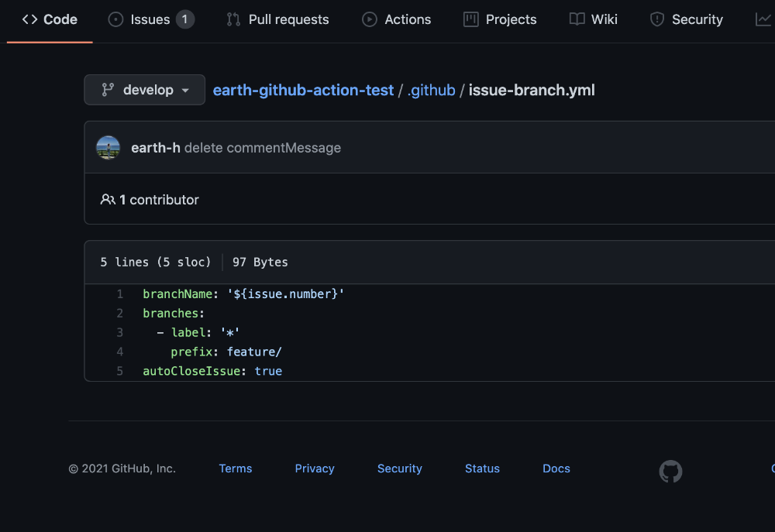
Task: Click the Security shield icon
Action: [657, 20]
